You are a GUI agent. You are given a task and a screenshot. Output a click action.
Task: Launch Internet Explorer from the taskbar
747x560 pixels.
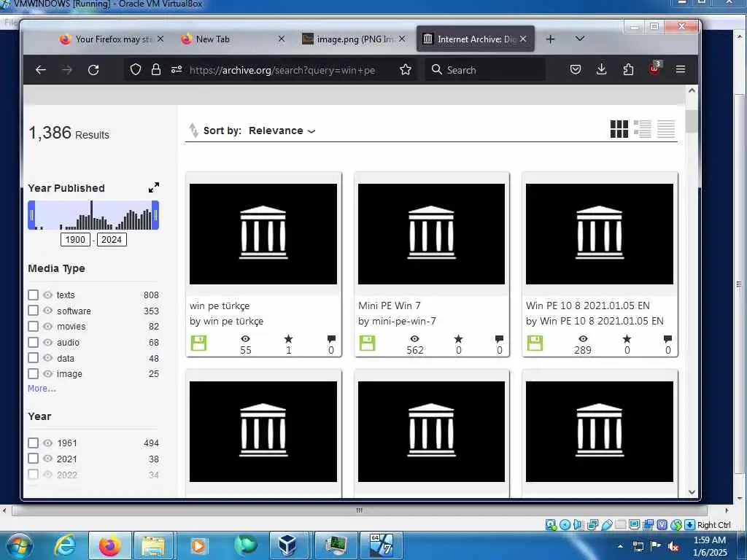tap(64, 545)
